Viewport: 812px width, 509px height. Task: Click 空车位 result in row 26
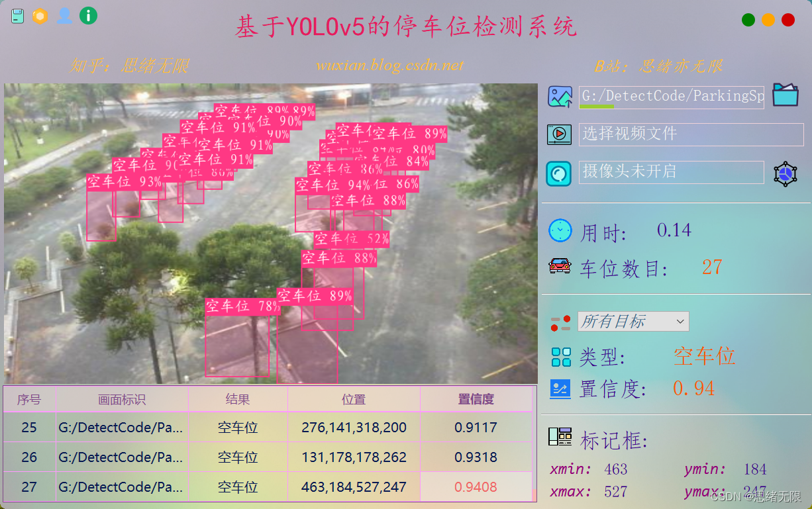pyautogui.click(x=238, y=457)
